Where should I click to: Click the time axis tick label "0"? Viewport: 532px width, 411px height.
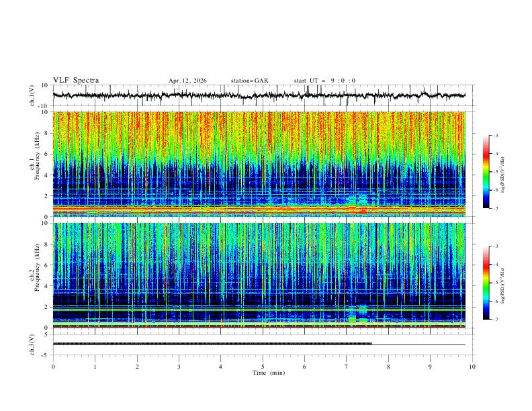[x=53, y=367]
